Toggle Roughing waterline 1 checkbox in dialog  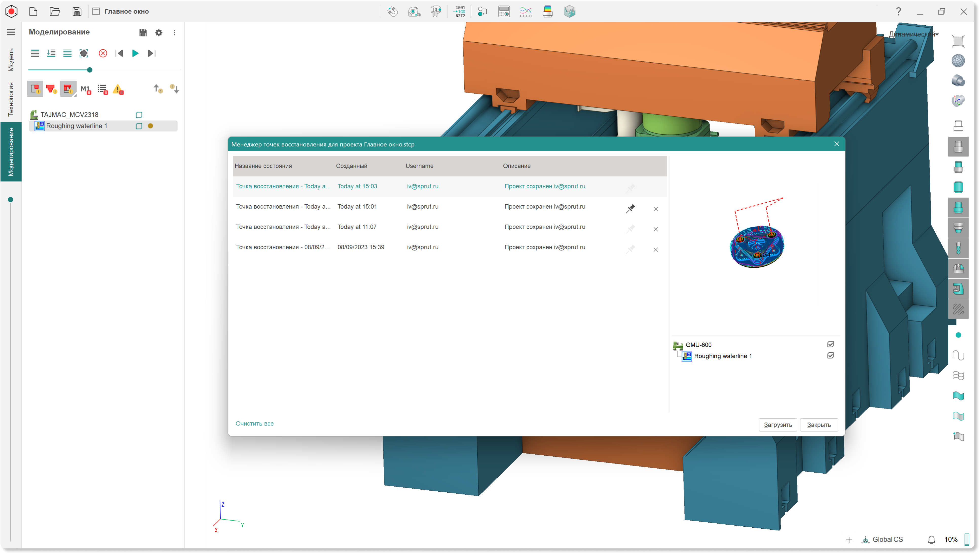pyautogui.click(x=830, y=355)
